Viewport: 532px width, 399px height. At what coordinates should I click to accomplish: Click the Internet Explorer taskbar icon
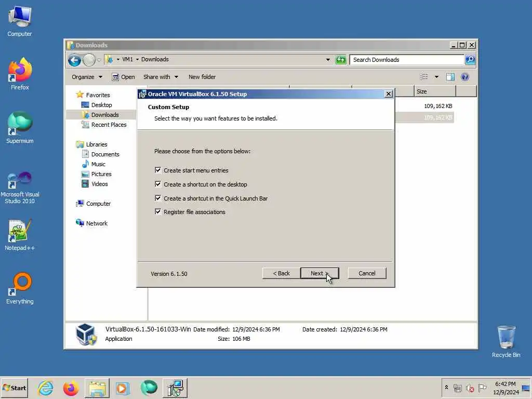coord(46,388)
